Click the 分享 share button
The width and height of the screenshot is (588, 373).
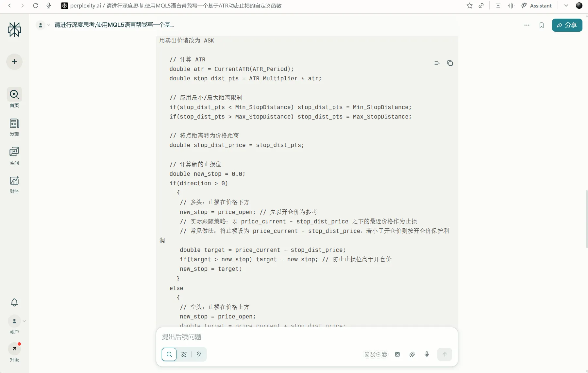[x=567, y=25]
